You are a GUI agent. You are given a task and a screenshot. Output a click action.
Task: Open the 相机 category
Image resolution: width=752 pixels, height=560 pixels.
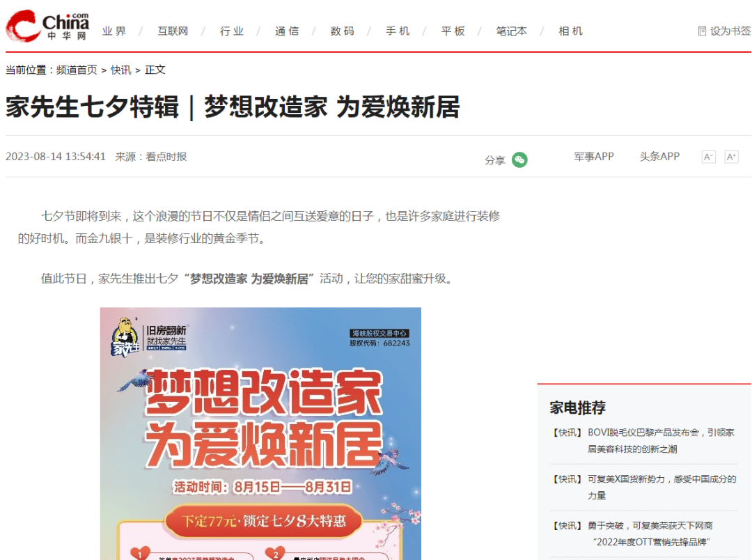click(570, 31)
